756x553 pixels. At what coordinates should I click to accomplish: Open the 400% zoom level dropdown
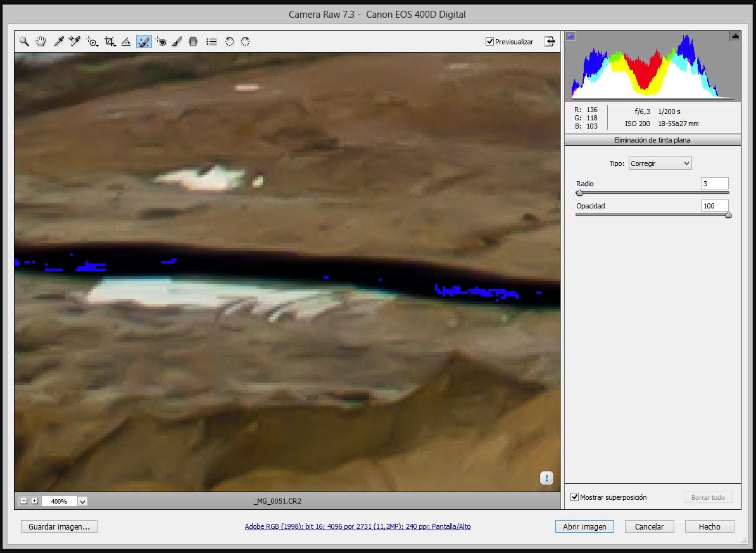coord(82,501)
